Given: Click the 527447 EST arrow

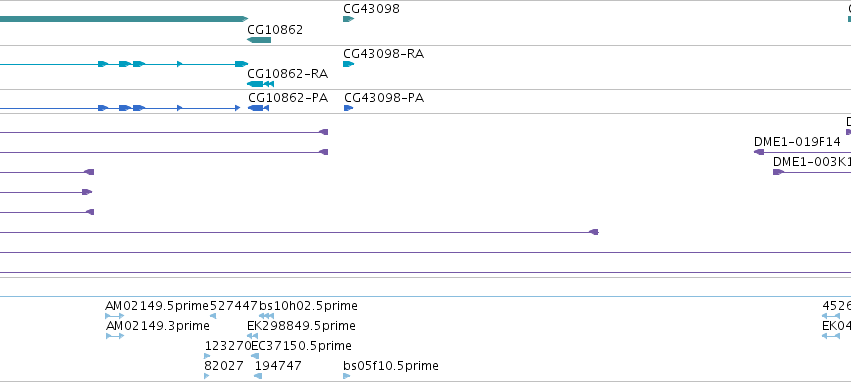Looking at the screenshot, I should tap(213, 316).
